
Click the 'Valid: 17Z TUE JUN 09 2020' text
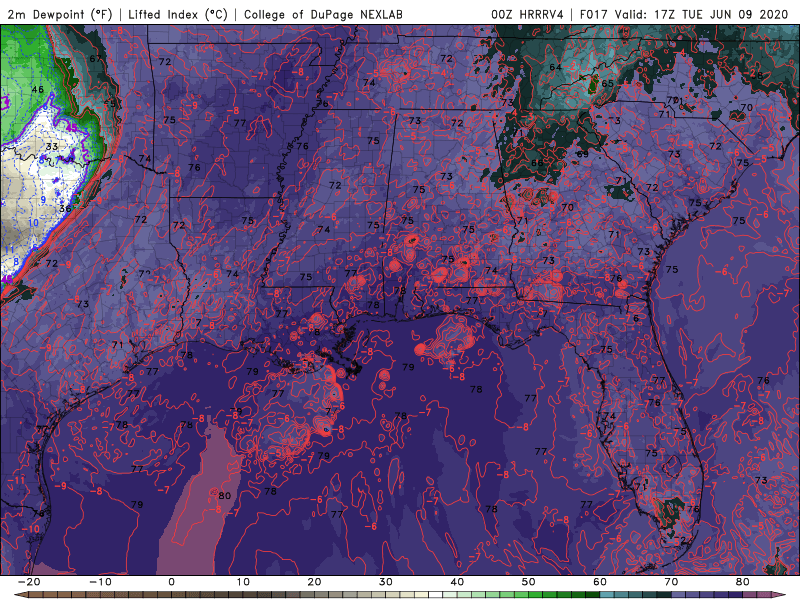coord(702,14)
